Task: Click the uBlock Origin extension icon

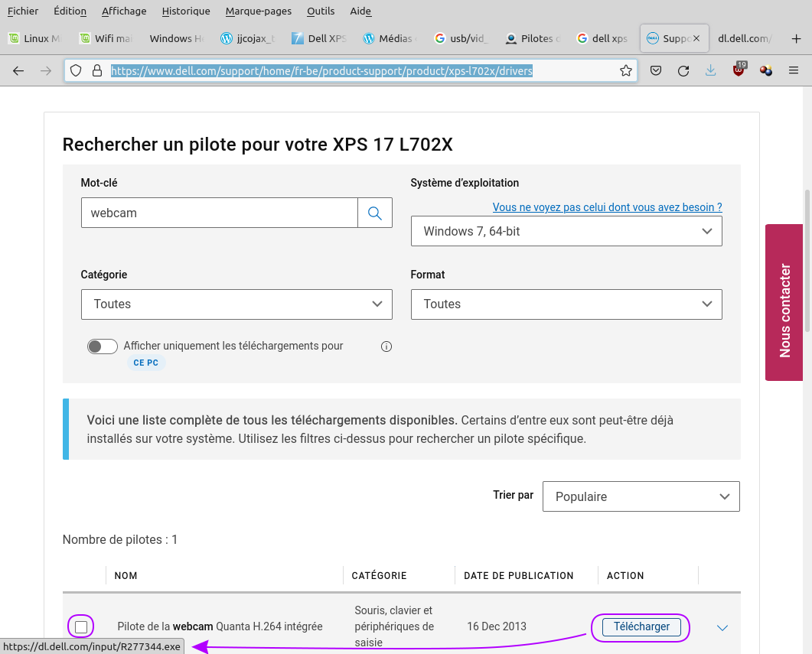Action: pos(739,70)
